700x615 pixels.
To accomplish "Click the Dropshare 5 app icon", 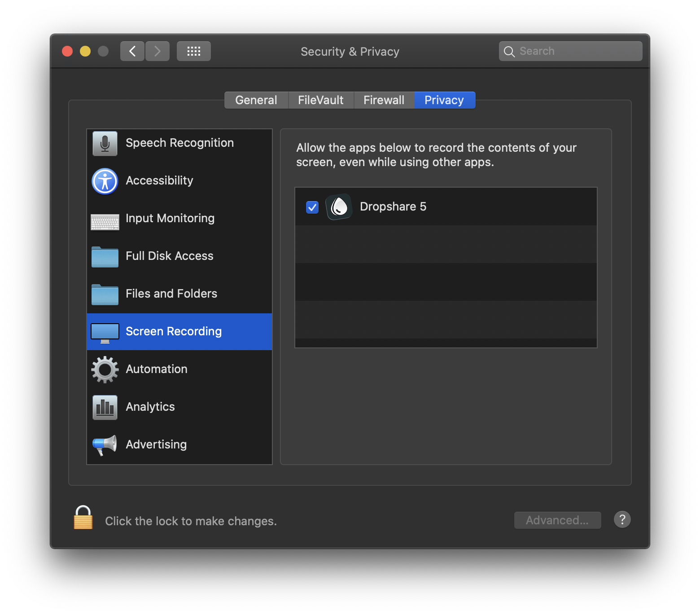I will pyautogui.click(x=339, y=206).
